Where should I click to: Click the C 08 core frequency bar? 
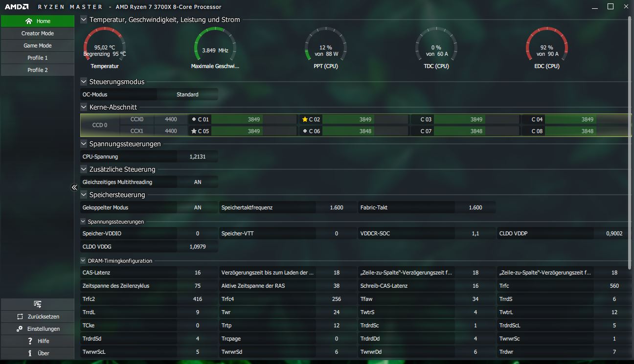pyautogui.click(x=588, y=131)
